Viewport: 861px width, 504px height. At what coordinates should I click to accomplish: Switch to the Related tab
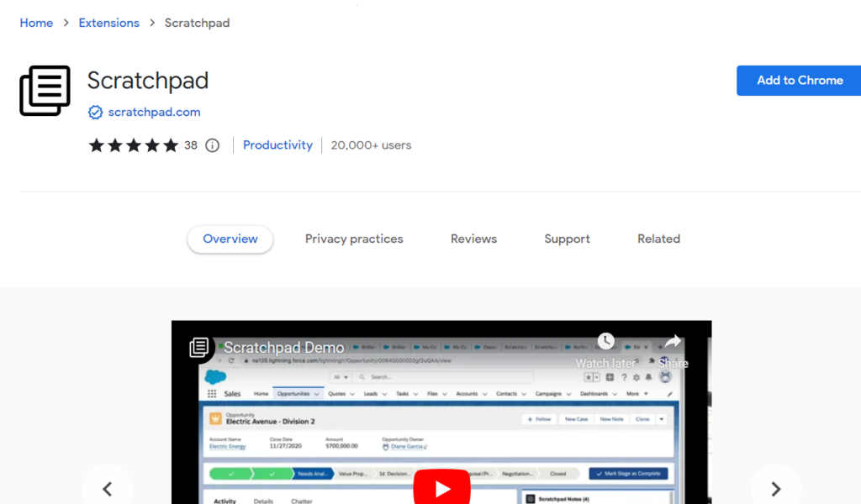coord(658,239)
